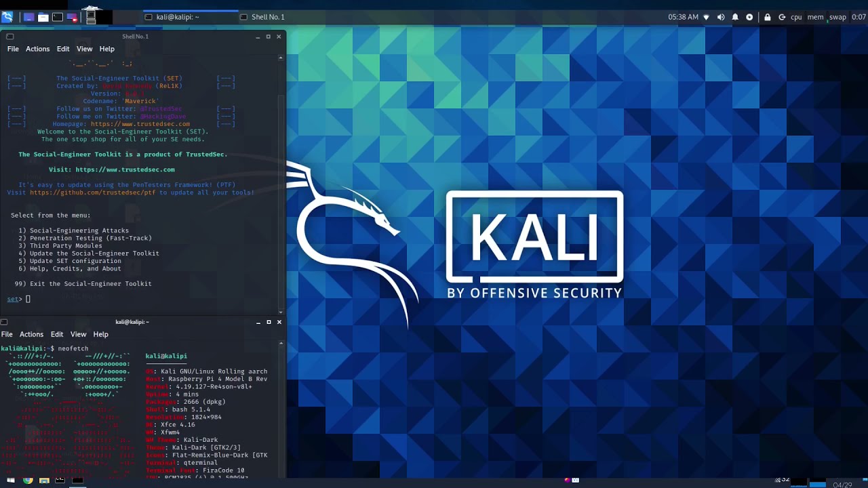Open the notifications bell
This screenshot has height=488, width=868.
[x=735, y=17]
